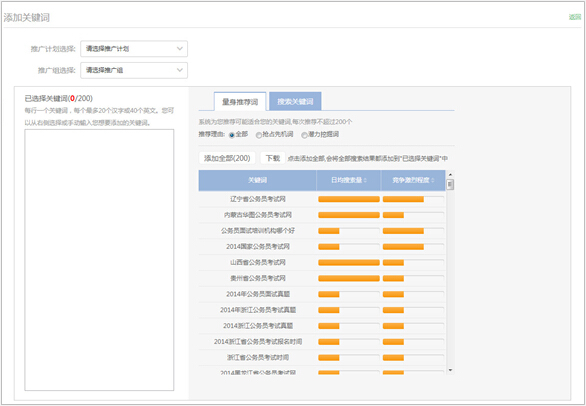
Task: Select the 潜力挖掘词 radio button
Action: (304, 135)
